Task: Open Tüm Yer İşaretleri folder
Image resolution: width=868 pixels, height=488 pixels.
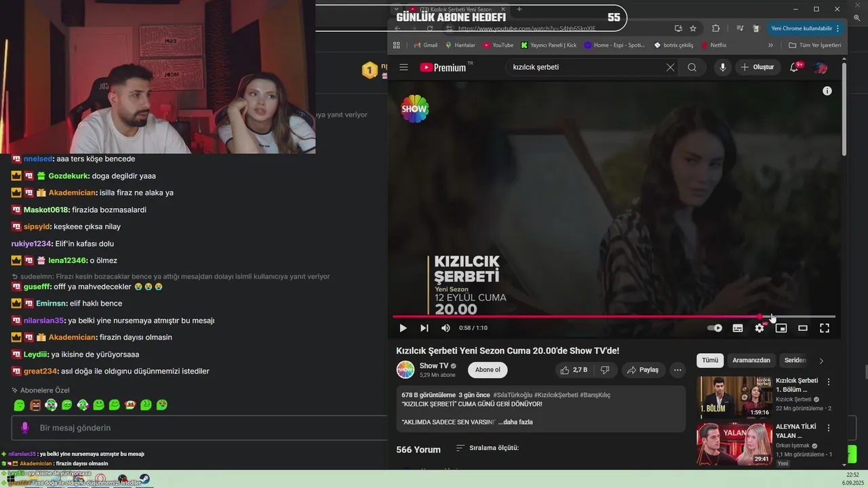Action: (x=815, y=45)
